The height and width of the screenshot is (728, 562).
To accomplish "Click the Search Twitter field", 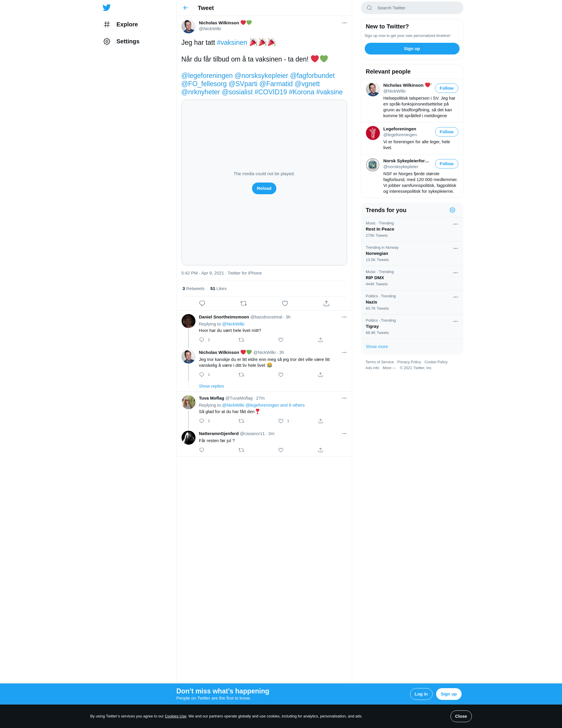I will coord(412,8).
